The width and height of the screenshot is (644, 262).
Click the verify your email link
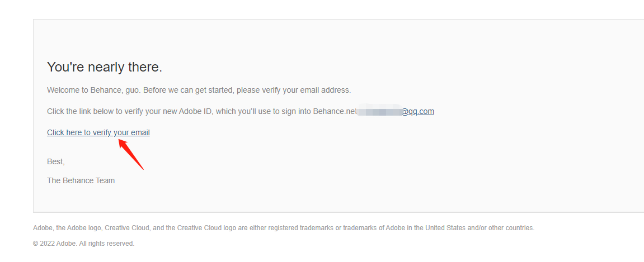pyautogui.click(x=98, y=132)
